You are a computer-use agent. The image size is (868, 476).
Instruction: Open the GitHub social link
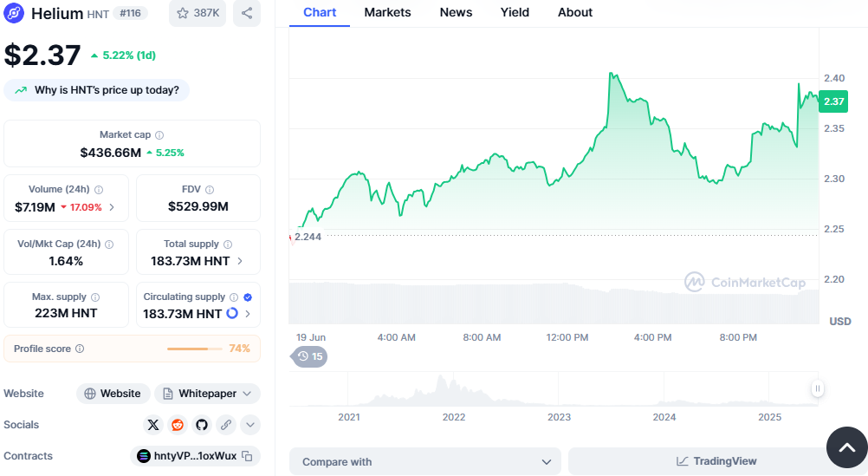(202, 425)
